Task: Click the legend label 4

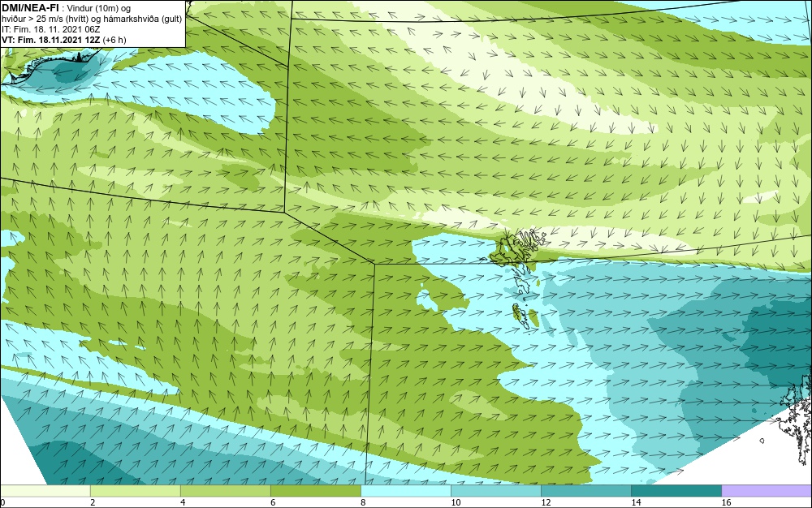Action: (183, 502)
